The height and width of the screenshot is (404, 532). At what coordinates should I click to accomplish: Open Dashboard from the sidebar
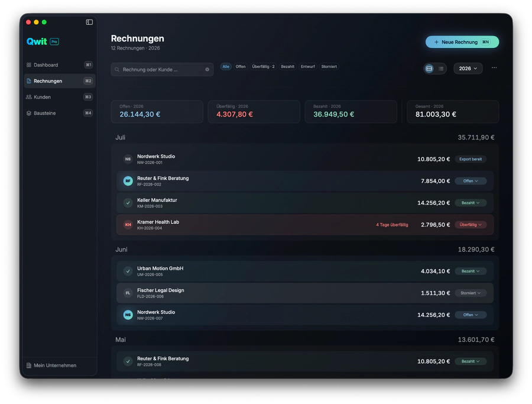(59, 65)
